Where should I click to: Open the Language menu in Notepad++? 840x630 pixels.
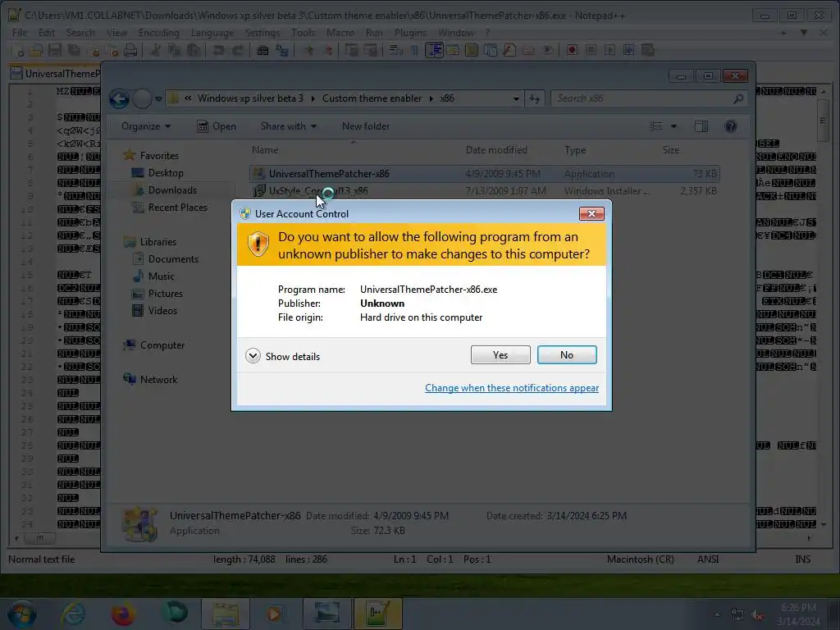[x=212, y=33]
